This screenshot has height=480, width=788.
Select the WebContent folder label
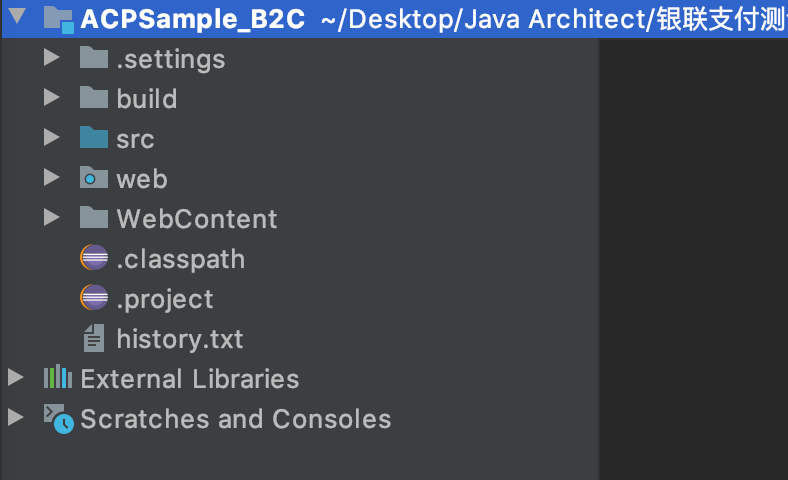[197, 219]
